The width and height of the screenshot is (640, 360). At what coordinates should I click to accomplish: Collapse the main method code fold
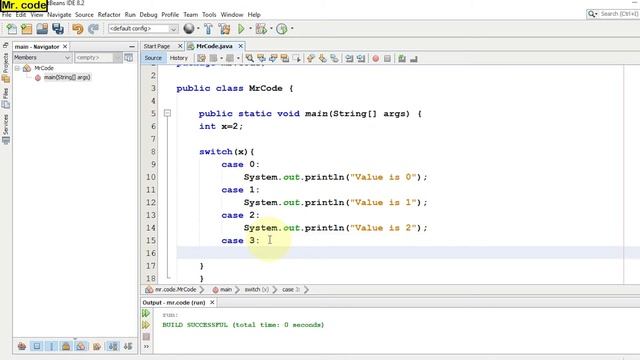(167, 113)
